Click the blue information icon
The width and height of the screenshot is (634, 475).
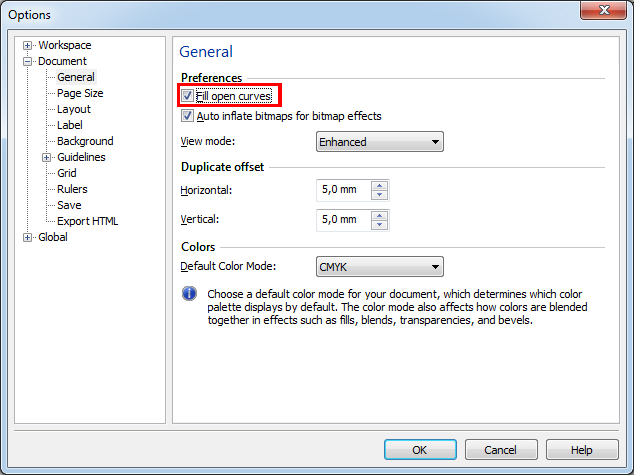click(189, 293)
